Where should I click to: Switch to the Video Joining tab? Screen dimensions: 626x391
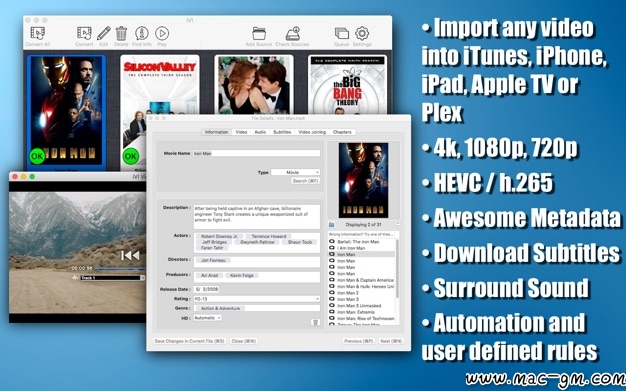312,132
